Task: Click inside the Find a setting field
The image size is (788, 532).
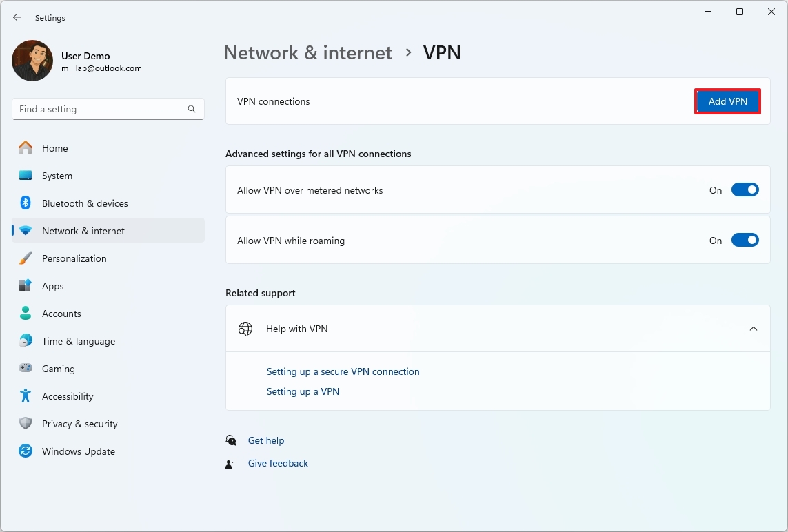Action: click(103, 108)
